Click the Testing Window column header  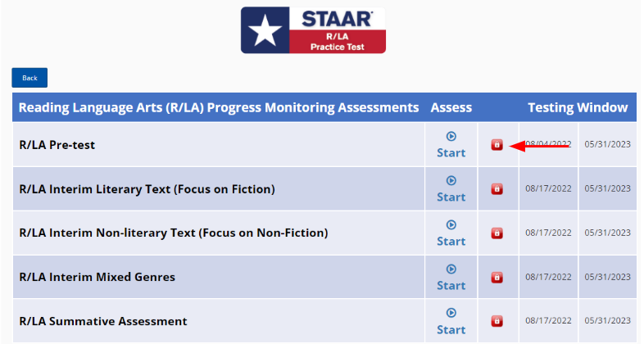[578, 107]
